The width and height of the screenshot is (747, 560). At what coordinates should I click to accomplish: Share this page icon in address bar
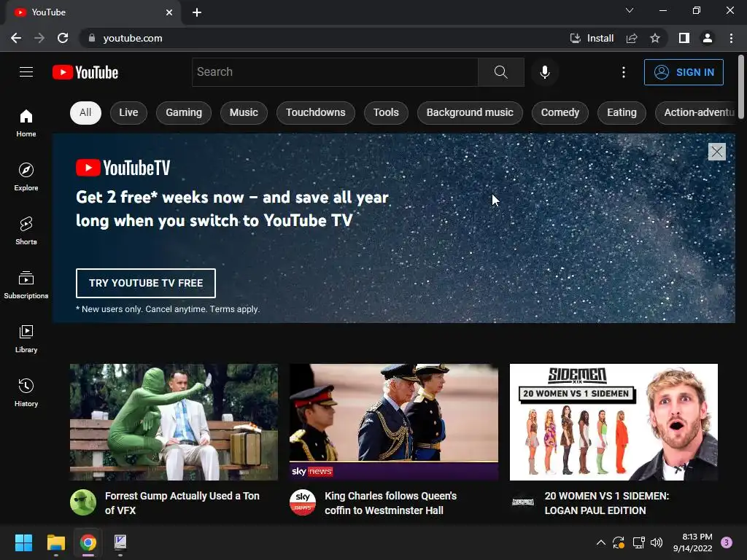632,38
